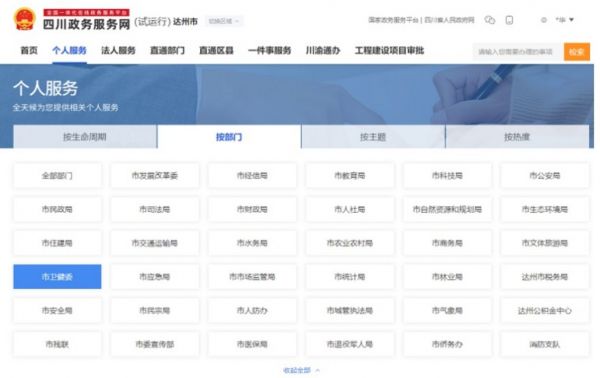The height and width of the screenshot is (378, 600).
Task: Expand the user account dropdown arrow
Action: point(571,20)
